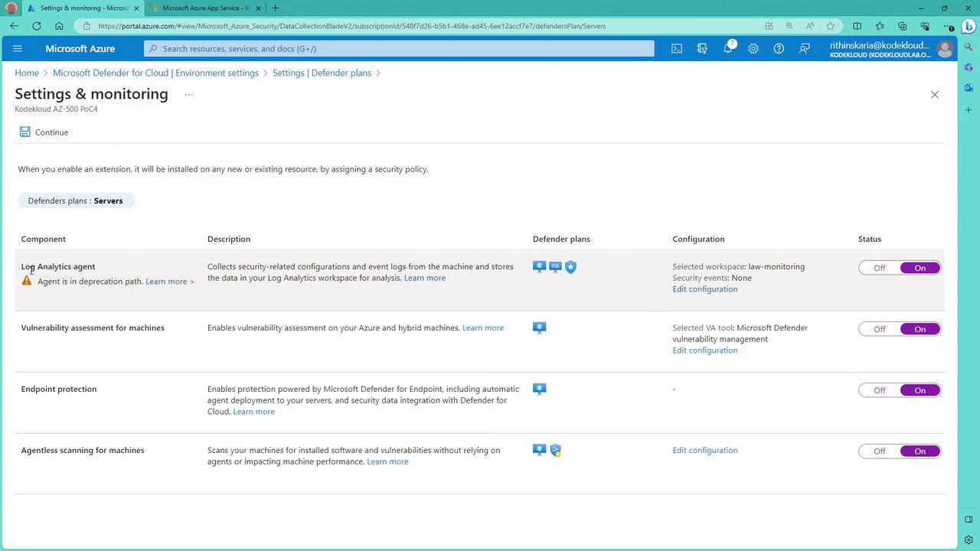Select the Selected workspace: law-monitoring text
The width and height of the screenshot is (980, 551).
pyautogui.click(x=739, y=266)
